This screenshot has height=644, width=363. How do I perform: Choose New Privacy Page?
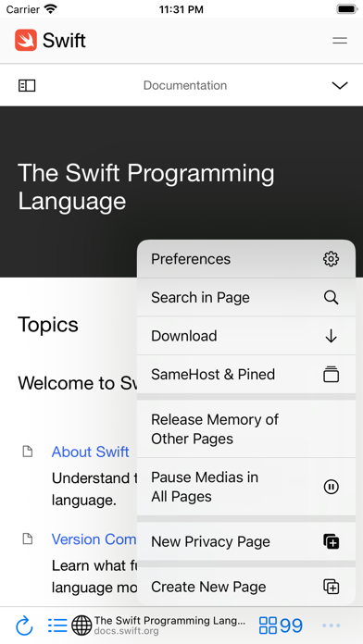click(246, 541)
